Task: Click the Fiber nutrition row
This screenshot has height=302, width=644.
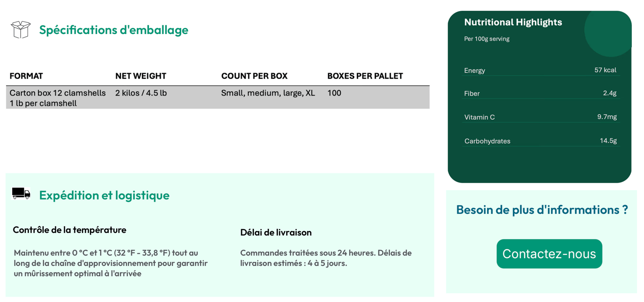Action: (540, 93)
